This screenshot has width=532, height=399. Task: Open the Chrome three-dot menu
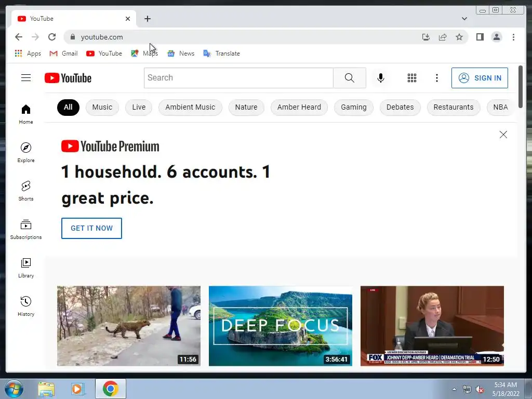(x=513, y=37)
